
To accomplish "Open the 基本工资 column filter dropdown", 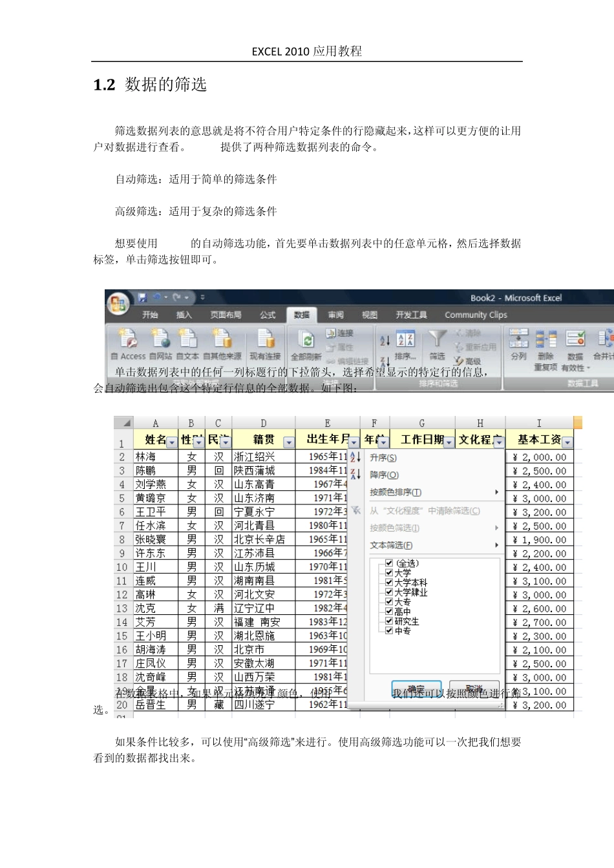I will (567, 442).
